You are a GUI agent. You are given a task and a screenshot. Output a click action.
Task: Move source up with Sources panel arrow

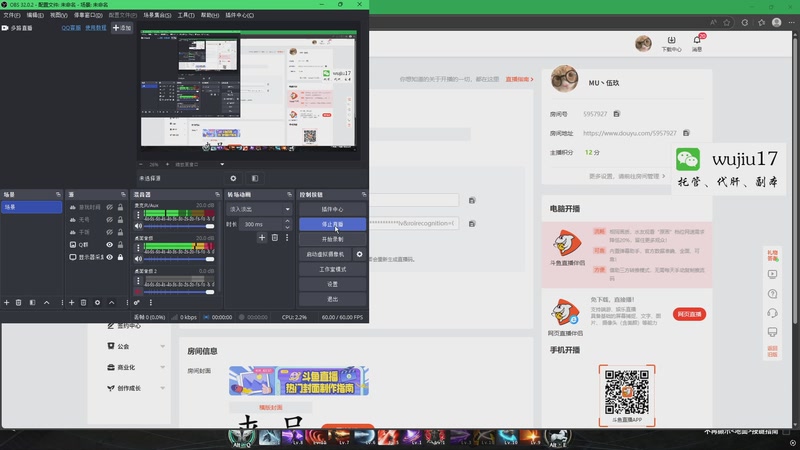point(111,303)
